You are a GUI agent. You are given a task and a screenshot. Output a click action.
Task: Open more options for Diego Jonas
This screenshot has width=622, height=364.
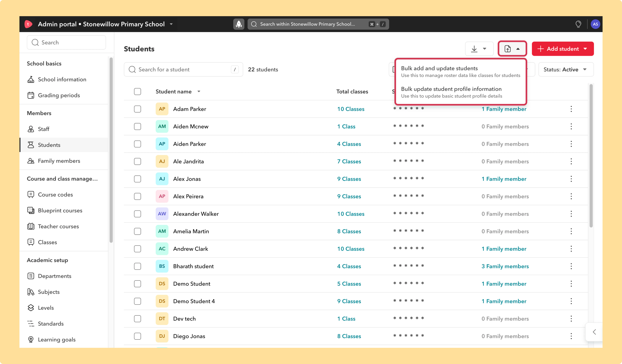pos(571,336)
